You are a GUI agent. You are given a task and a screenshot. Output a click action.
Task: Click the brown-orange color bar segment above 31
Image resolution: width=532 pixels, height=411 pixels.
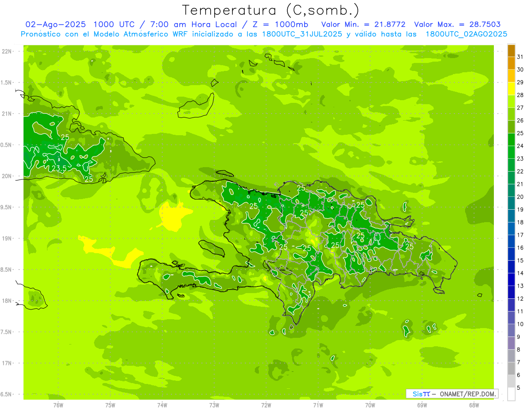pyautogui.click(x=511, y=51)
